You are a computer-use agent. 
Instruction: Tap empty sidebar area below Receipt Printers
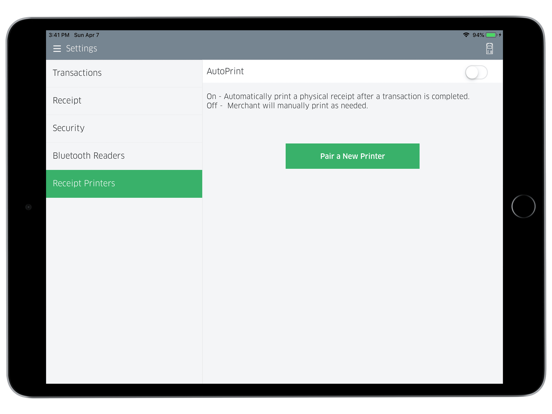124,290
